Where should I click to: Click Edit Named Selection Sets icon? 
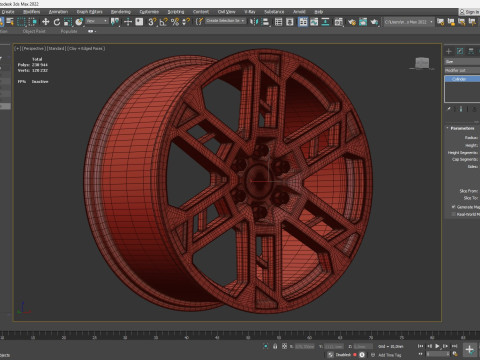click(199, 22)
